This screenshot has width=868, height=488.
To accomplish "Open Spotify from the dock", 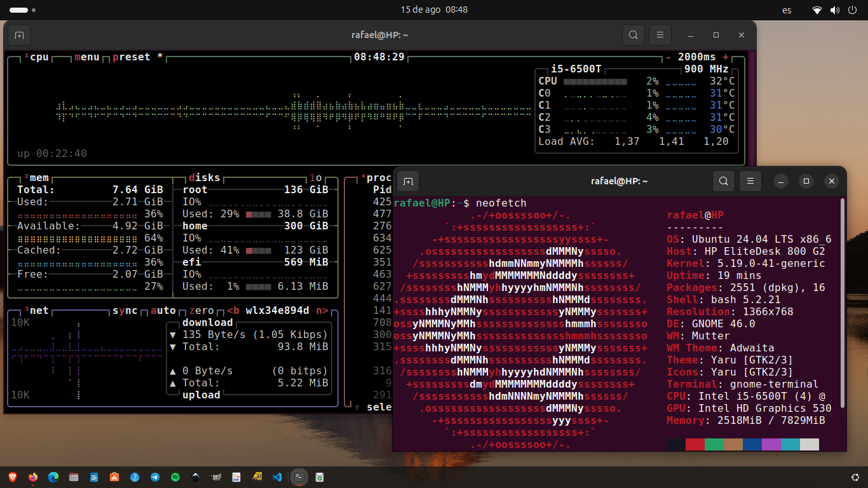I will click(x=175, y=477).
